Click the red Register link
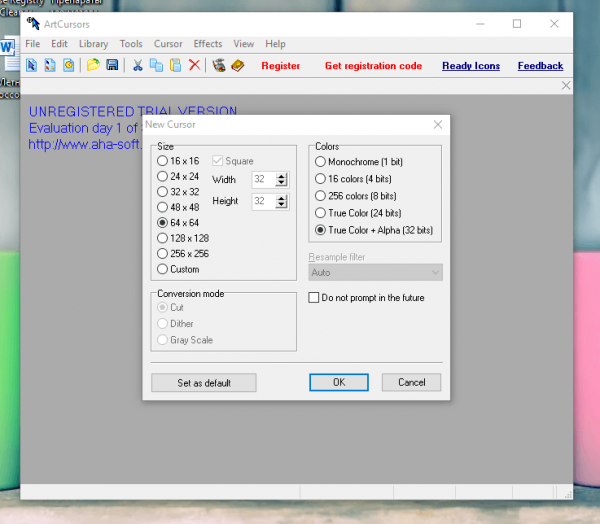 coord(280,66)
